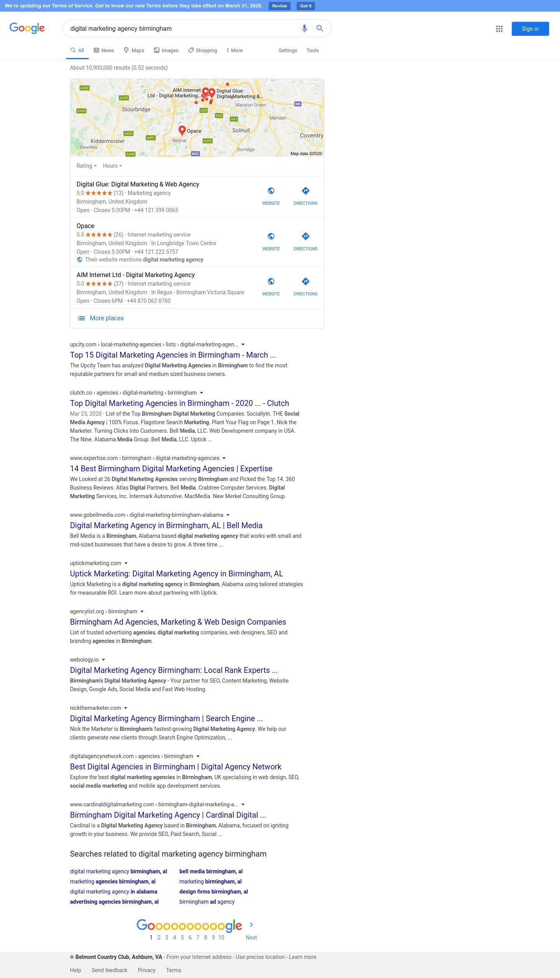This screenshot has height=978, width=560.
Task: Open search Tools
Action: click(x=313, y=51)
